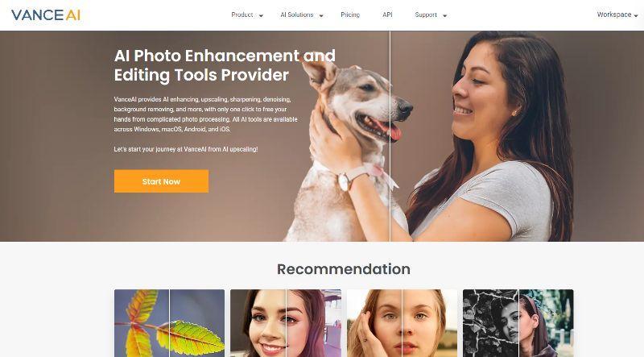
Task: Open the API menu item
Action: pyautogui.click(x=387, y=15)
